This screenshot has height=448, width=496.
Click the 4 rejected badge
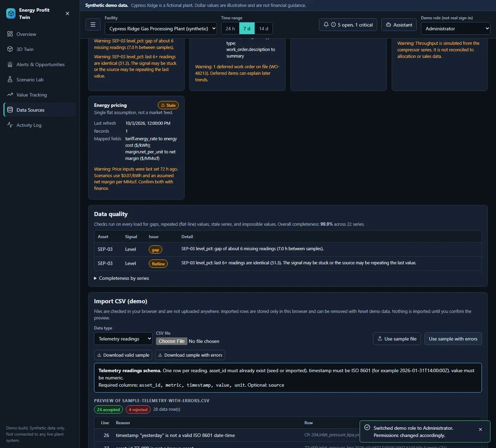(138, 409)
